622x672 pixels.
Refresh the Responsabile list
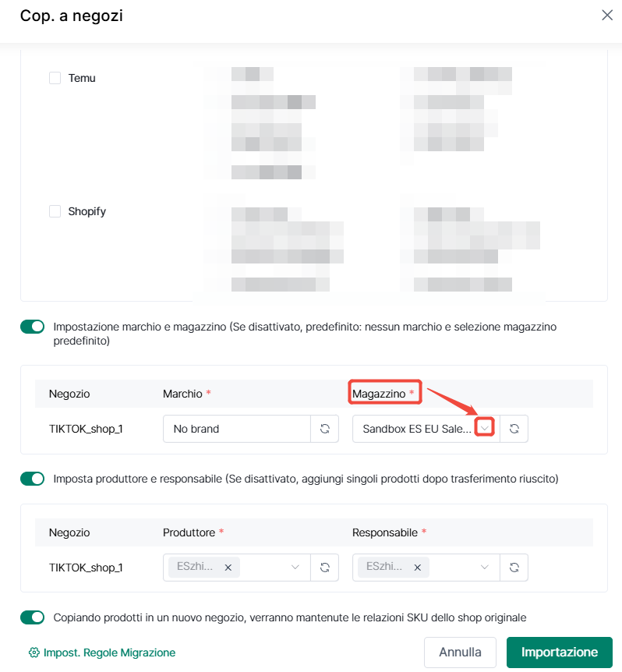pyautogui.click(x=514, y=568)
